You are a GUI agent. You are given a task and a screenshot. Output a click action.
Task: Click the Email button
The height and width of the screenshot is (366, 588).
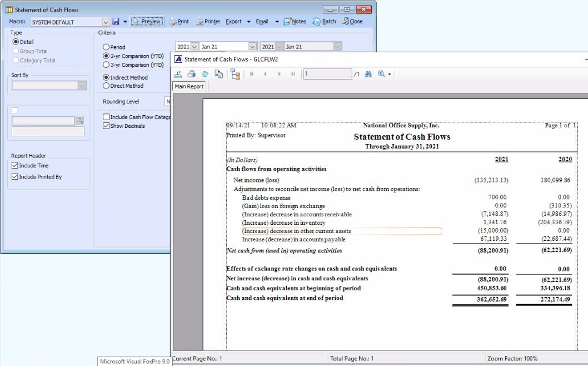262,21
